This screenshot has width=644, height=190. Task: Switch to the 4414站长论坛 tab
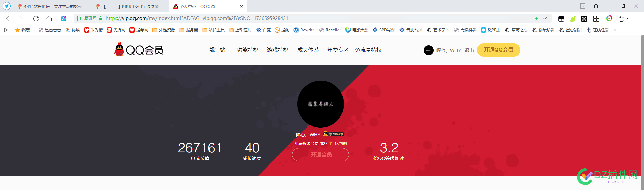point(49,6)
